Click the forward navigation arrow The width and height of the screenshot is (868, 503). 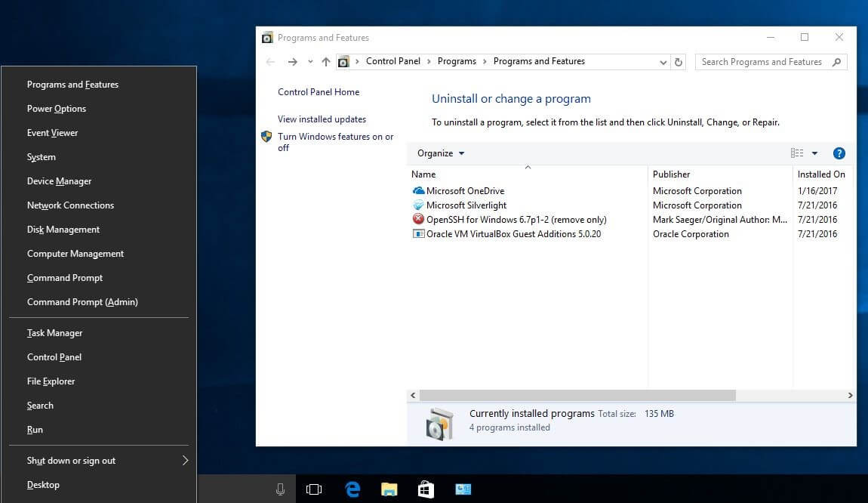(292, 62)
